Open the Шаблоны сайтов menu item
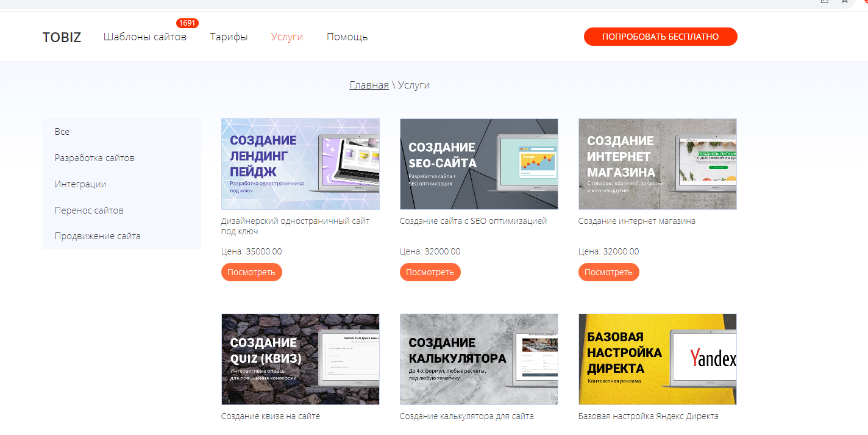The height and width of the screenshot is (435, 868). tap(145, 37)
